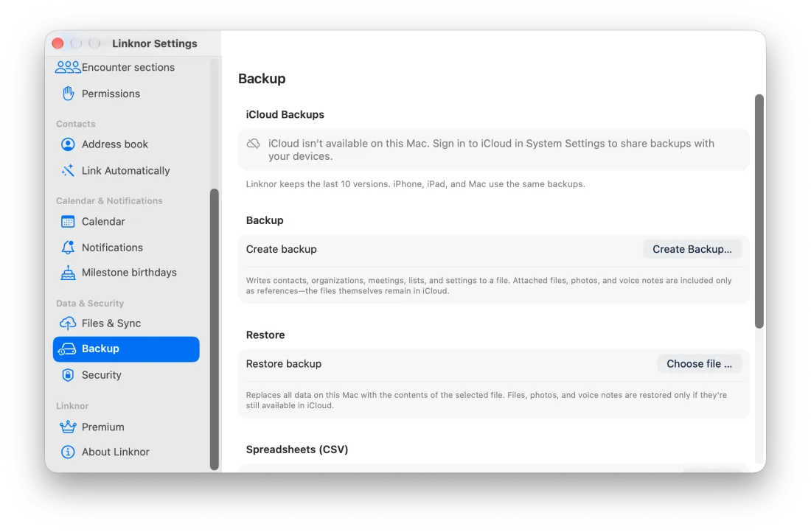
Task: Select Milestone birthdays in sidebar
Action: tap(126, 273)
